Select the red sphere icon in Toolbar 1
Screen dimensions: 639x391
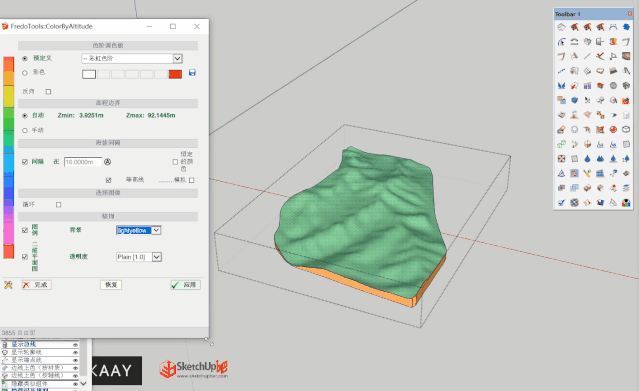point(613,130)
